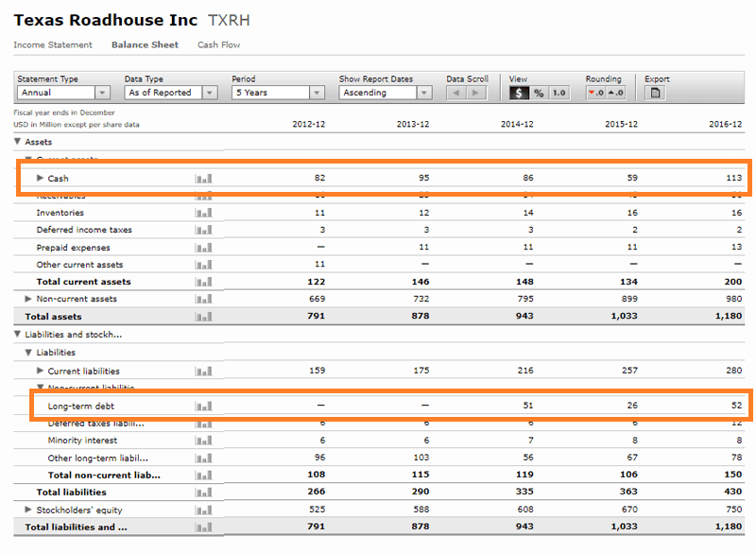Image resolution: width=756 pixels, height=554 pixels.
Task: Click the 2014-12 column header
Action: pyautogui.click(x=517, y=124)
